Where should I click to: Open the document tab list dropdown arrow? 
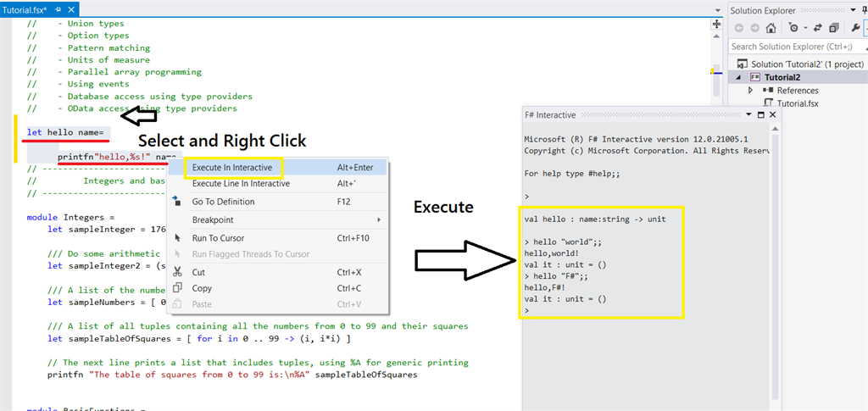[x=717, y=10]
